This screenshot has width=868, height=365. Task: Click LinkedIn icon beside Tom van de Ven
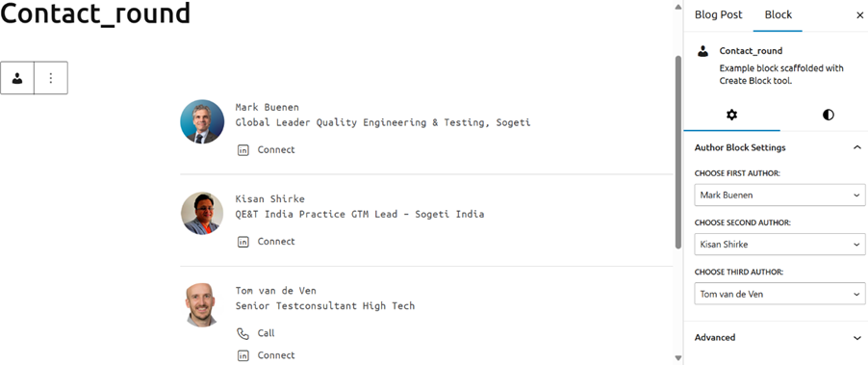pyautogui.click(x=243, y=355)
